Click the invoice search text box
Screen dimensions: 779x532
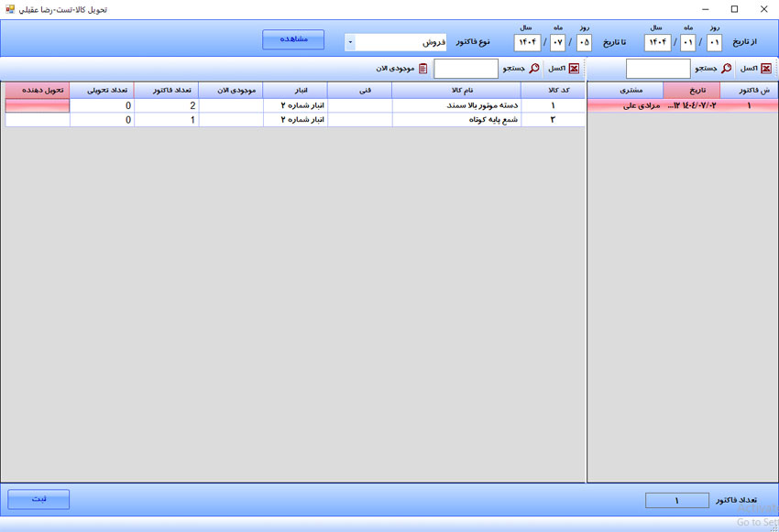(x=658, y=69)
